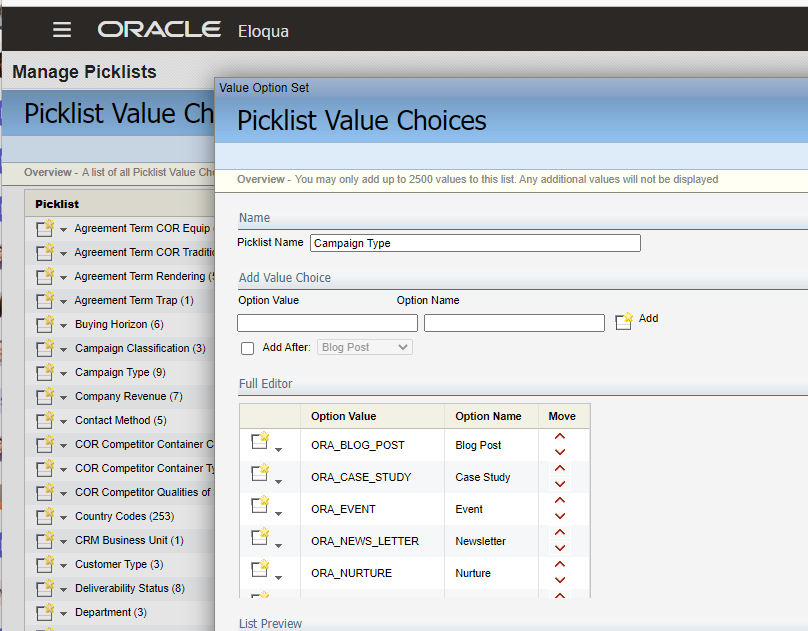Click the edit icon for Customer Type picklist
The height and width of the screenshot is (631, 808).
[x=45, y=564]
